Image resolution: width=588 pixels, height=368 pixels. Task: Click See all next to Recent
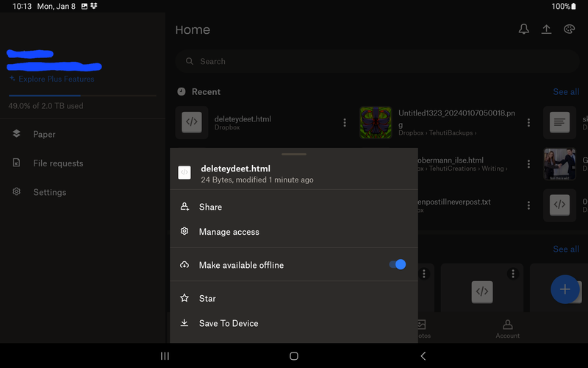(x=565, y=92)
